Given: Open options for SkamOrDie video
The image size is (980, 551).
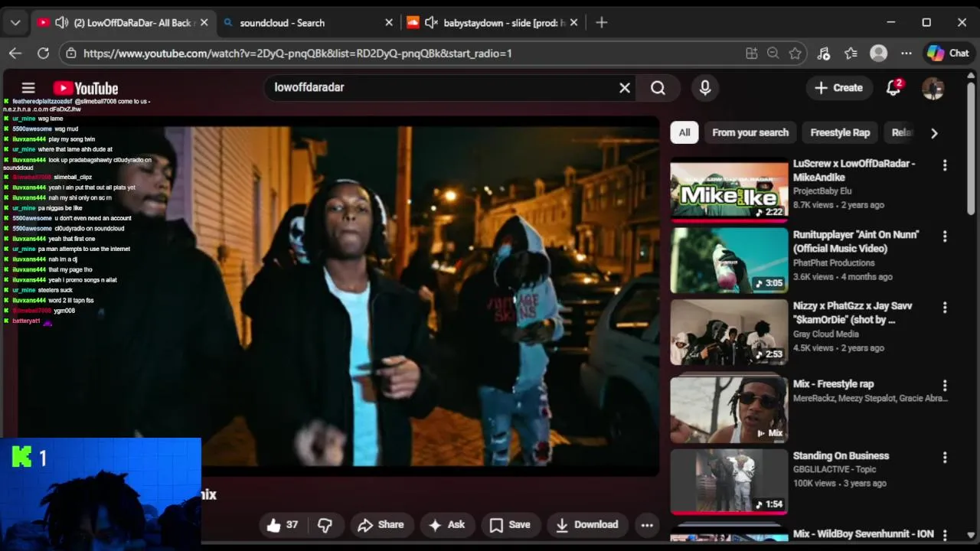Looking at the screenshot, I should 945,308.
